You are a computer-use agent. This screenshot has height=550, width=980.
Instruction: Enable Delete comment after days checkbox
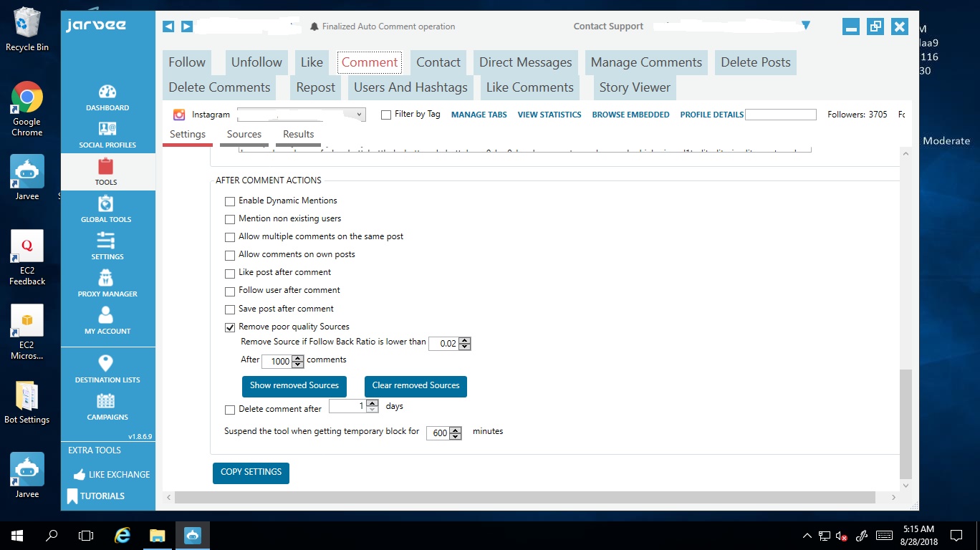(230, 410)
